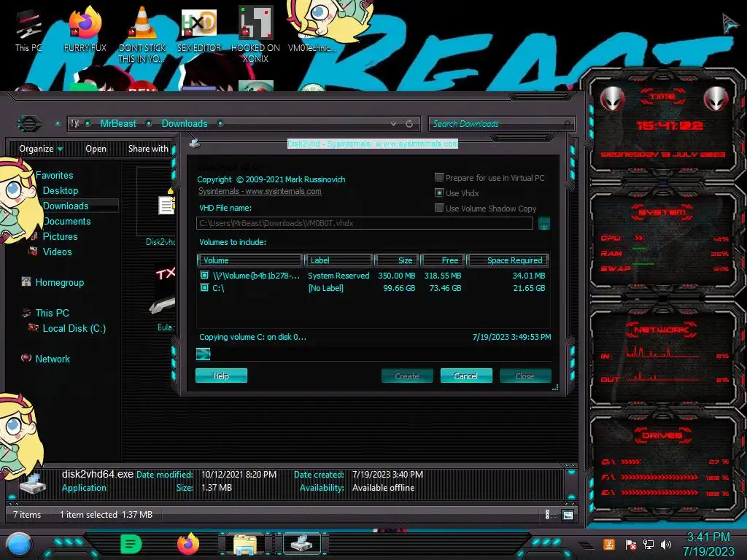Image resolution: width=747 pixels, height=560 pixels.
Task: Click Create button in Disk2vhd
Action: [407, 376]
